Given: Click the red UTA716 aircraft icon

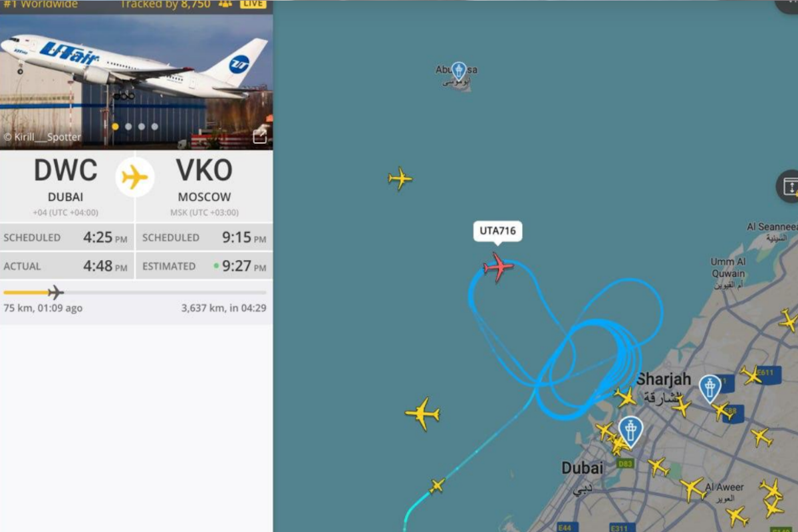Looking at the screenshot, I should (498, 267).
